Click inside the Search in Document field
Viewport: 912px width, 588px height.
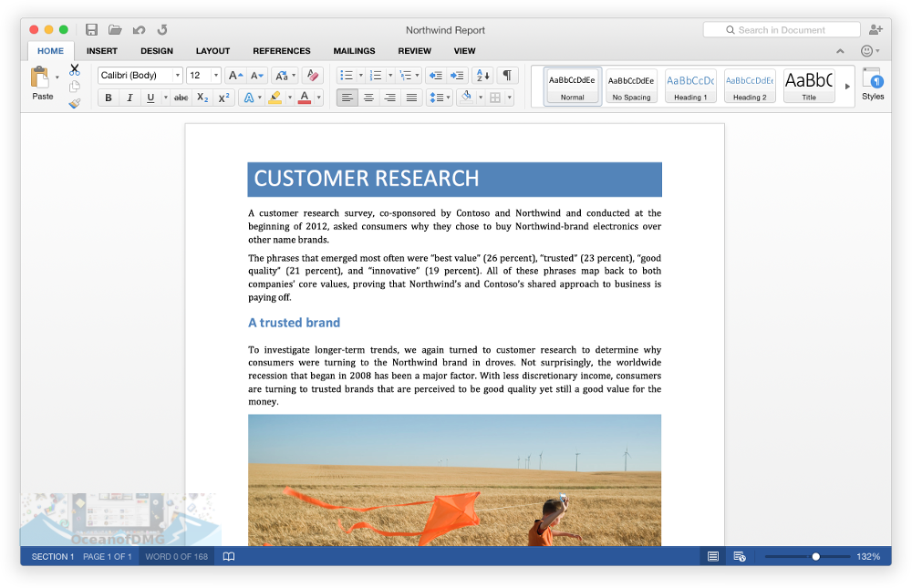coord(782,29)
